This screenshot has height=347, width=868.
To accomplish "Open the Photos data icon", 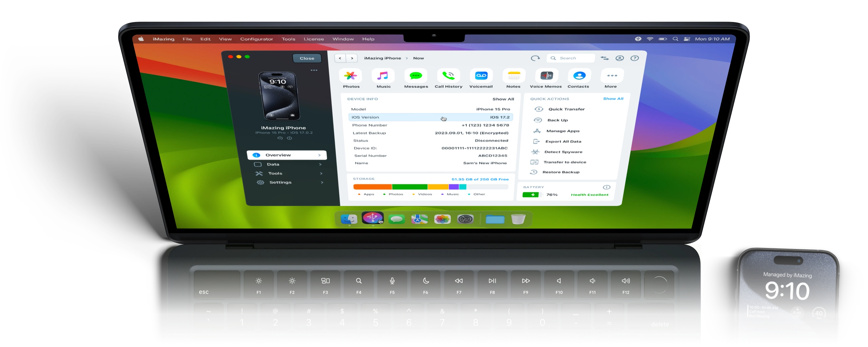I will click(351, 76).
